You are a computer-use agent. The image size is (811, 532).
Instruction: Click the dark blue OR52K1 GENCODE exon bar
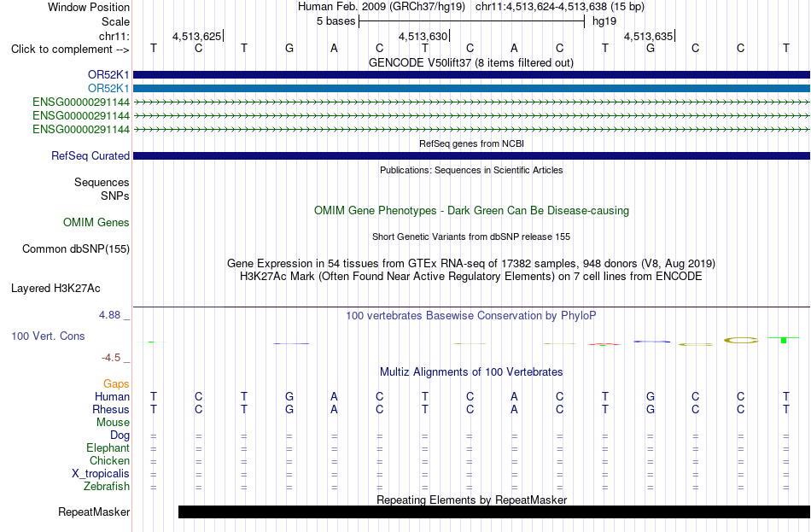(x=471, y=75)
